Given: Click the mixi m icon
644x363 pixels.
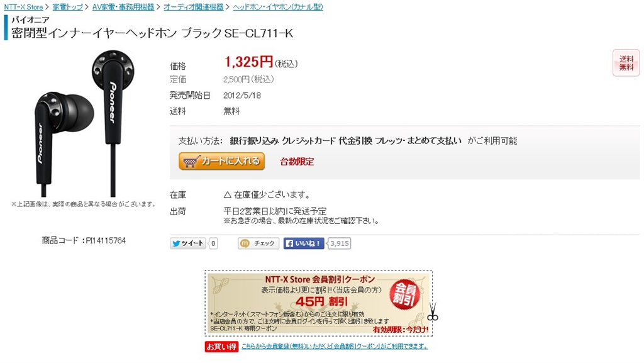Looking at the screenshot, I should click(245, 243).
